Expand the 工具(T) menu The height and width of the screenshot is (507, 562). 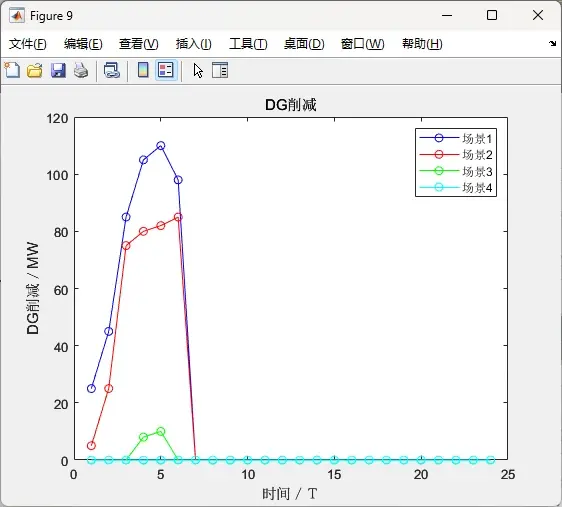tap(248, 44)
